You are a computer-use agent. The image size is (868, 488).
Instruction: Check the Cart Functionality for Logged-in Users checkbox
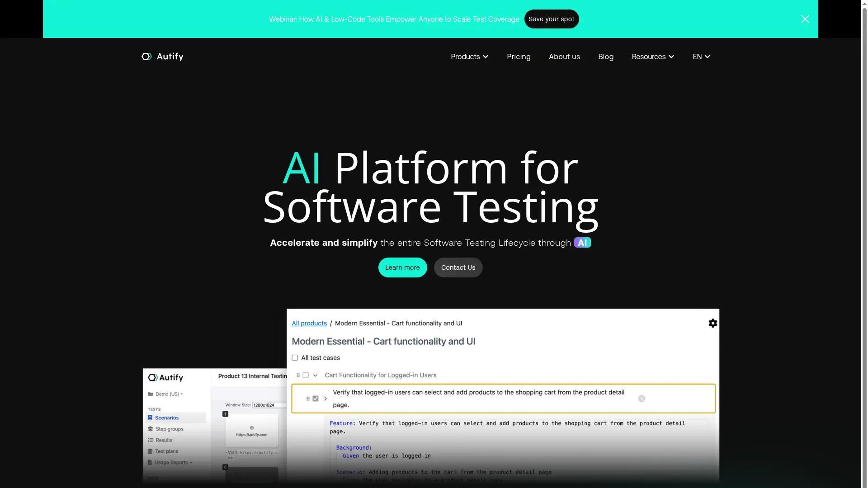click(306, 375)
